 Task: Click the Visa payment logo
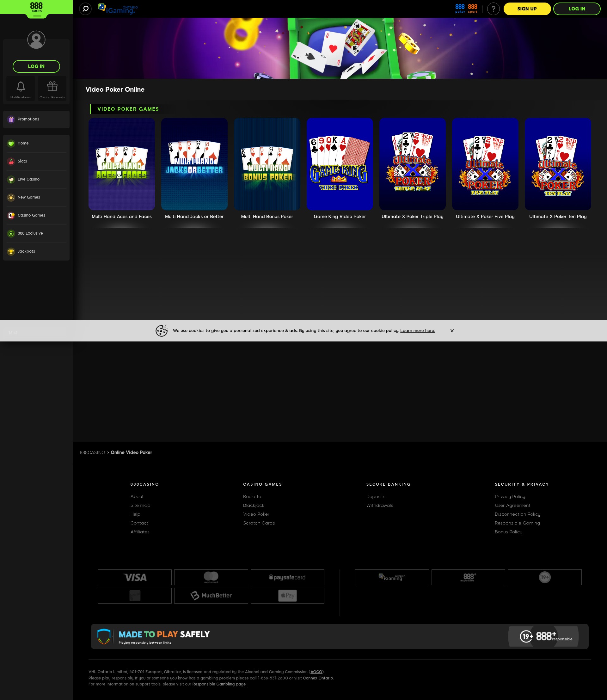click(135, 577)
